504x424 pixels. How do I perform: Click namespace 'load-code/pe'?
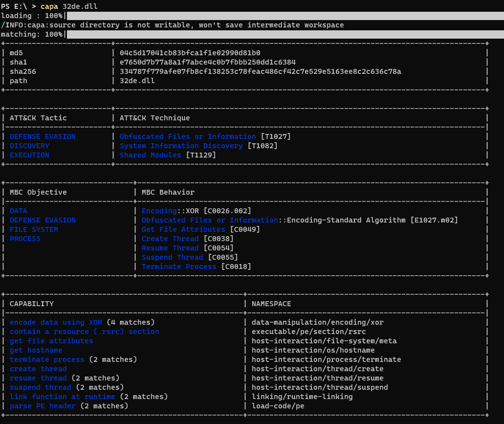278,406
